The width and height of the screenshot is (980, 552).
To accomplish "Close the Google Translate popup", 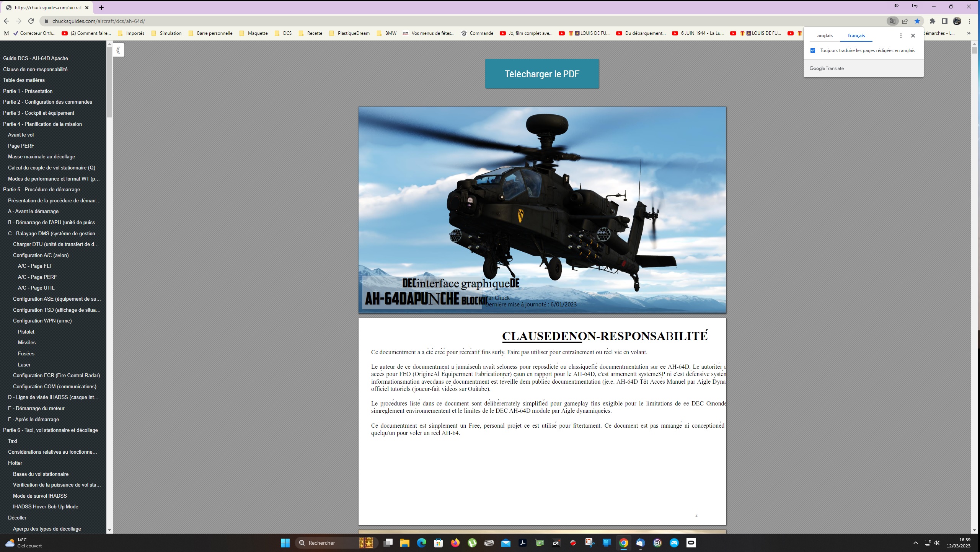I will [913, 36].
